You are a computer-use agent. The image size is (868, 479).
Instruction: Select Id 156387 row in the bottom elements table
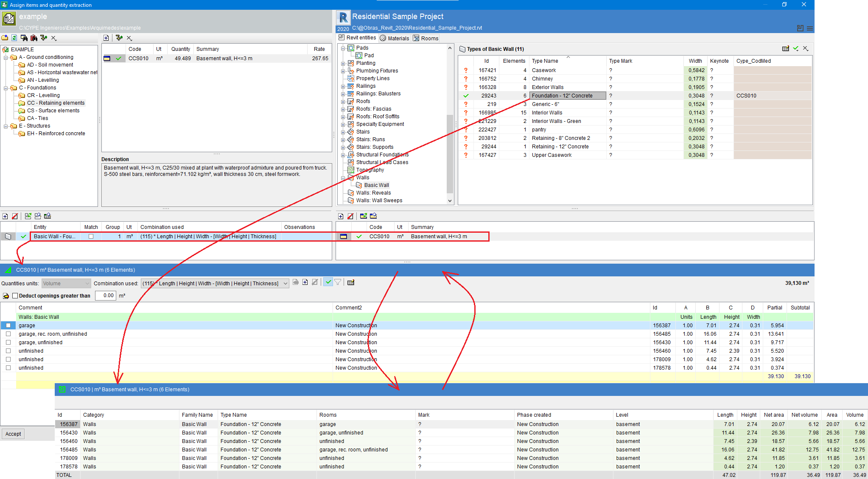pos(461,424)
